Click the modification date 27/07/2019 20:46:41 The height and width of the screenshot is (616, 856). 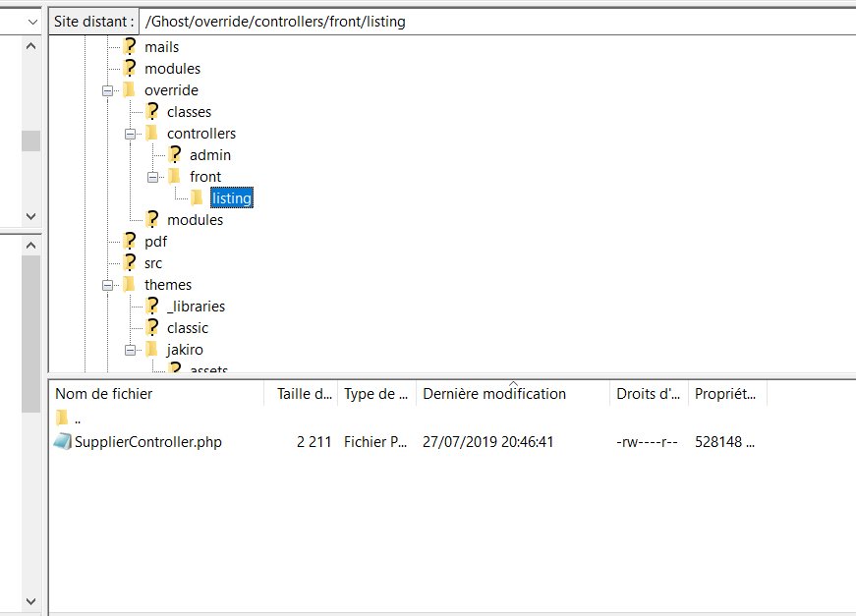pos(488,442)
